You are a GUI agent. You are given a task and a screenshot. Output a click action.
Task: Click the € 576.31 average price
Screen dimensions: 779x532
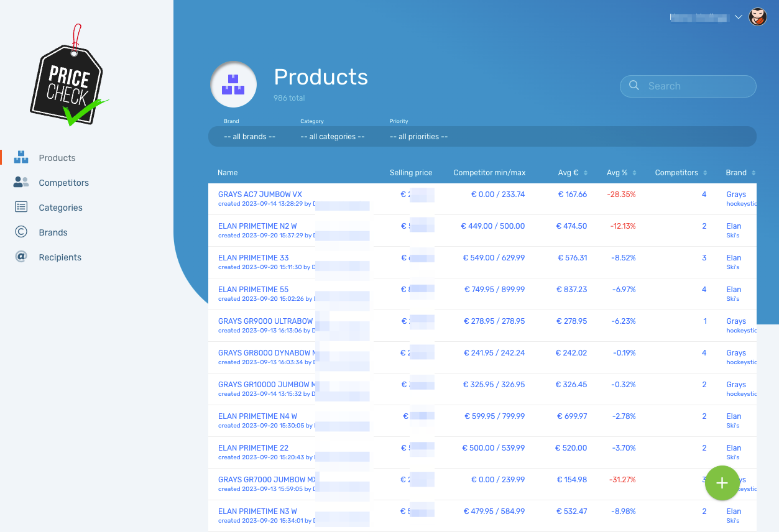(x=572, y=258)
